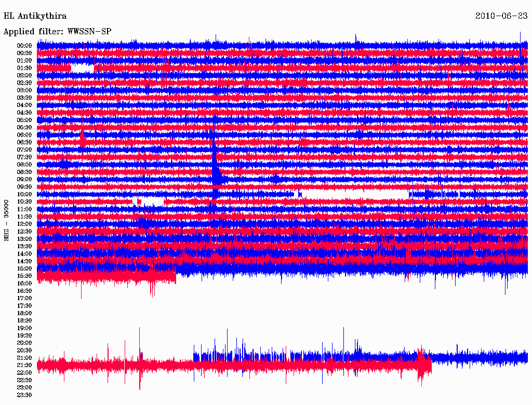The image size is (532, 405).
Task: Select the 07:30 time label
Action: point(24,157)
